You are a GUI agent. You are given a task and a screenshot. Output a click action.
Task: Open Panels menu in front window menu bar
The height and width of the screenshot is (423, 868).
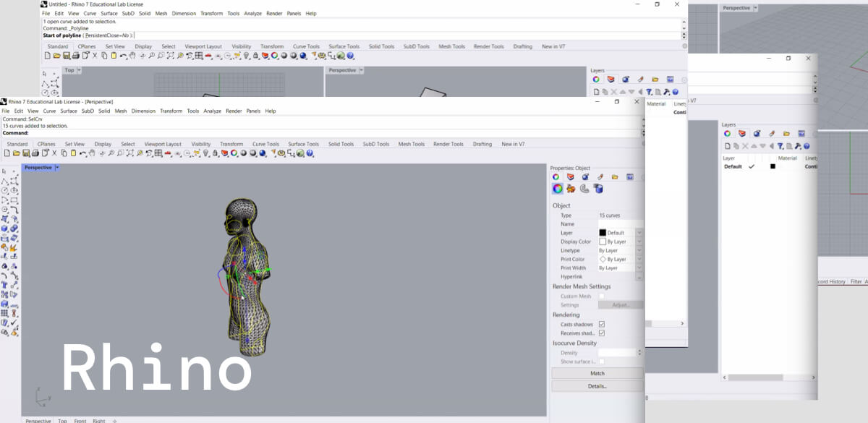tap(253, 111)
